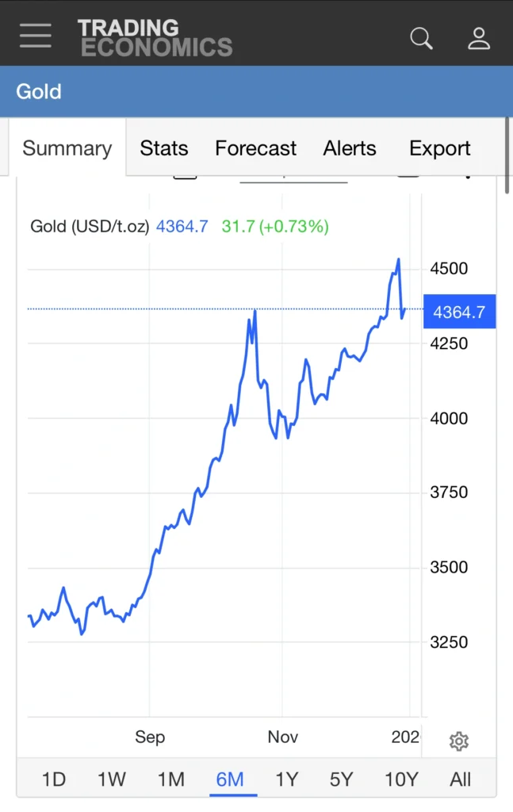Switch to the Alerts tab
The height and width of the screenshot is (812, 513).
coord(349,147)
